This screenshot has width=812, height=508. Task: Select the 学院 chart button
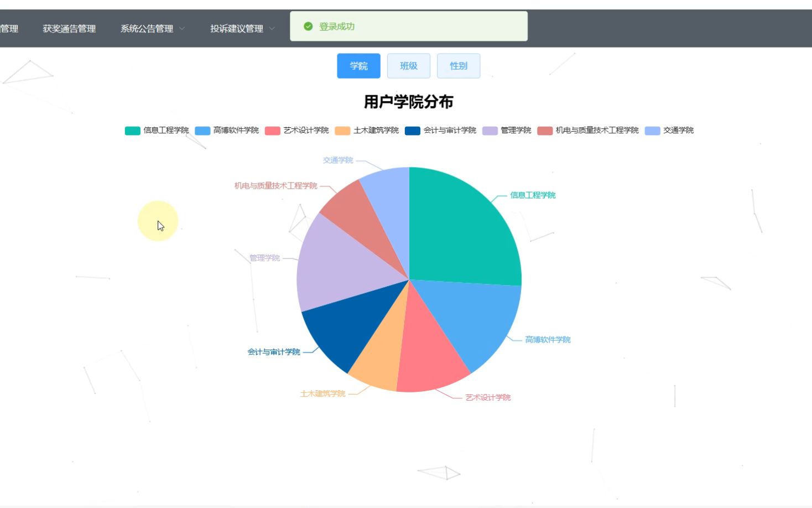pos(358,66)
